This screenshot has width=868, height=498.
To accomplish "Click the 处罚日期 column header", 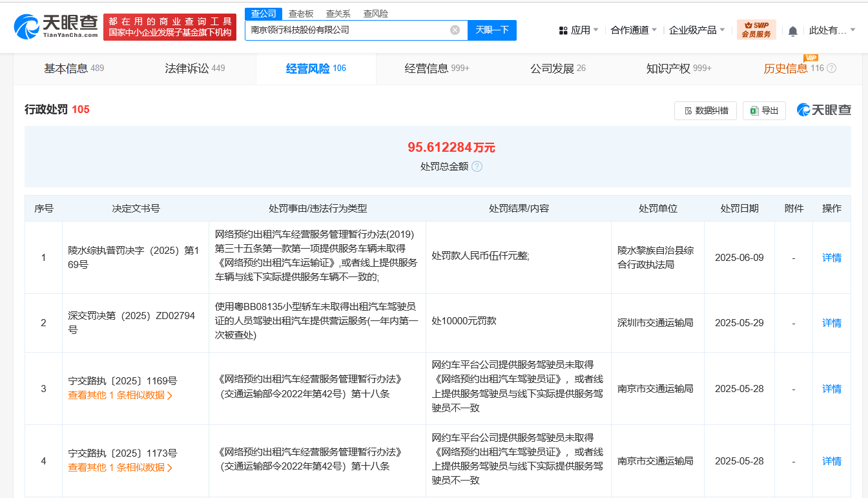I will [739, 209].
